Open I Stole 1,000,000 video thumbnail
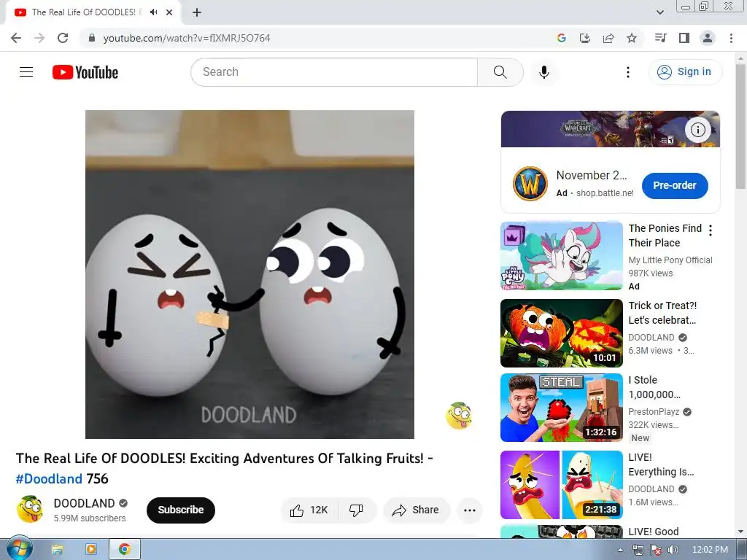The image size is (747, 560). [562, 408]
